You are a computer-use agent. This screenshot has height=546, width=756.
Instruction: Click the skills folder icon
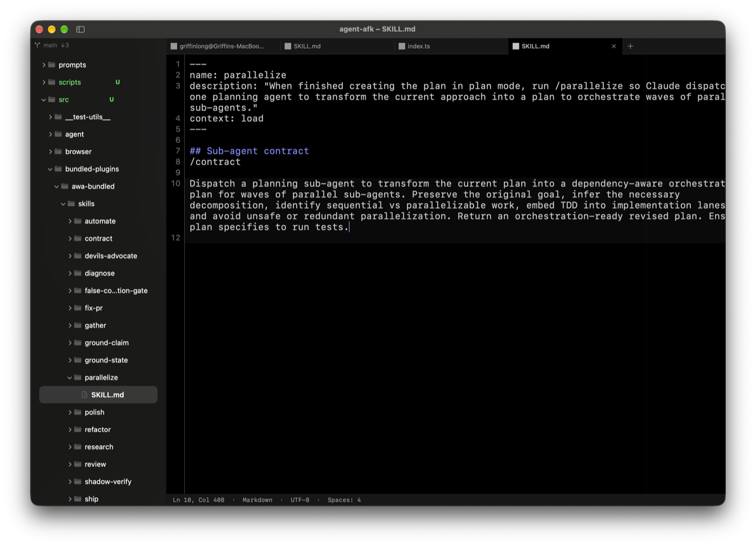coord(71,204)
